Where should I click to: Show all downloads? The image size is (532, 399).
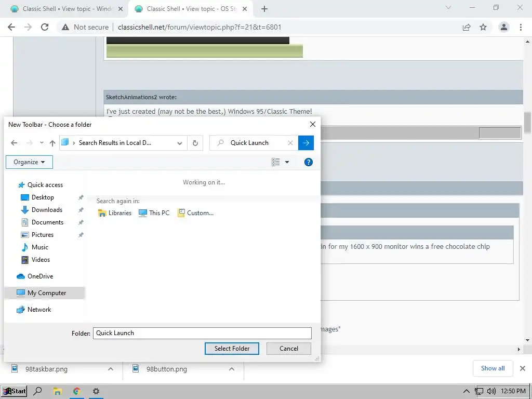coord(493,368)
